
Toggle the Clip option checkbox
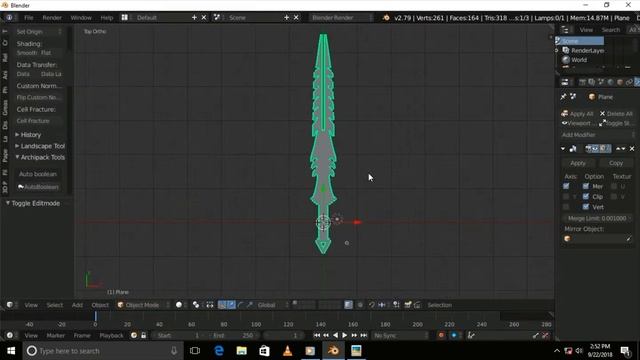point(586,197)
